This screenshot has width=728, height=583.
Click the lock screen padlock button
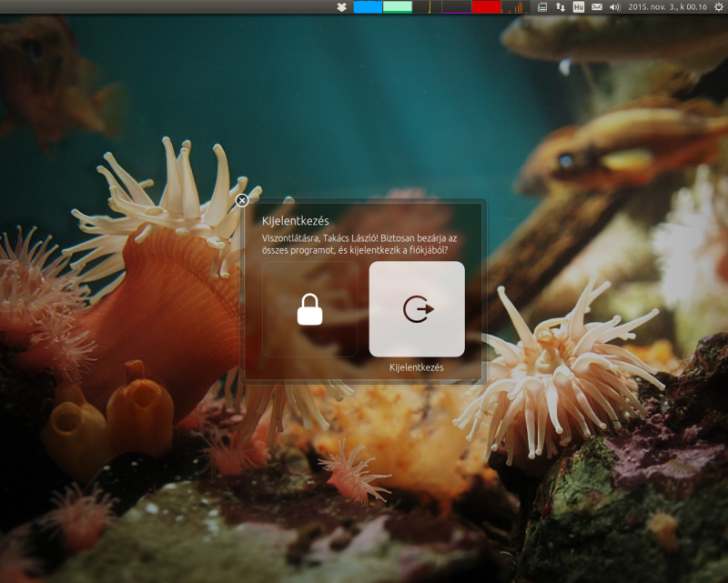[309, 309]
